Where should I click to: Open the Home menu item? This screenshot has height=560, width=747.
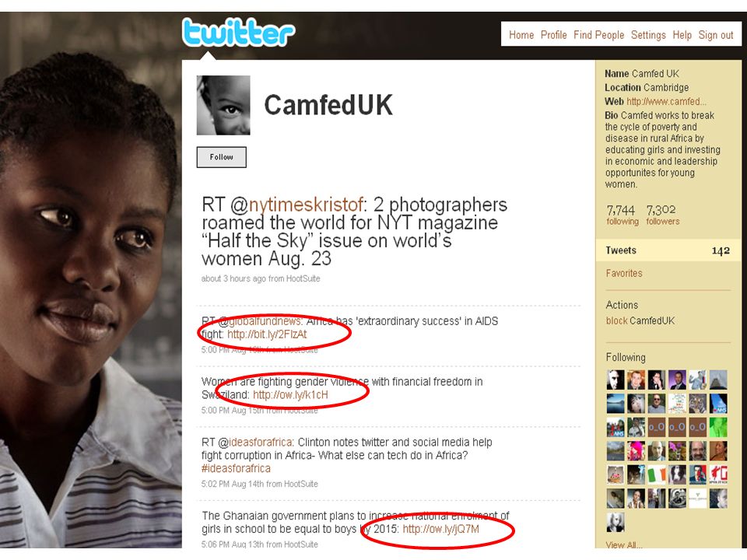(x=521, y=35)
